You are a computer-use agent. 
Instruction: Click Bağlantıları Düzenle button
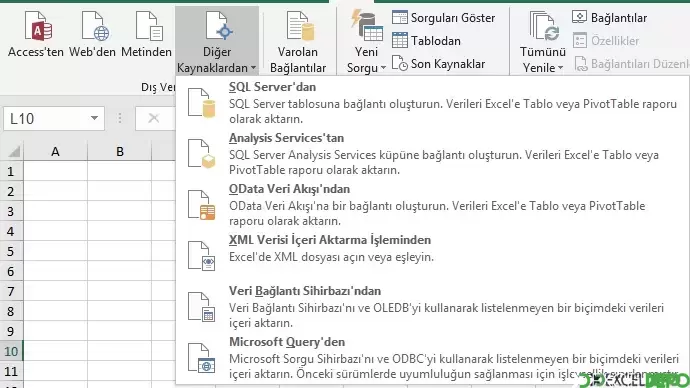[x=631, y=64]
